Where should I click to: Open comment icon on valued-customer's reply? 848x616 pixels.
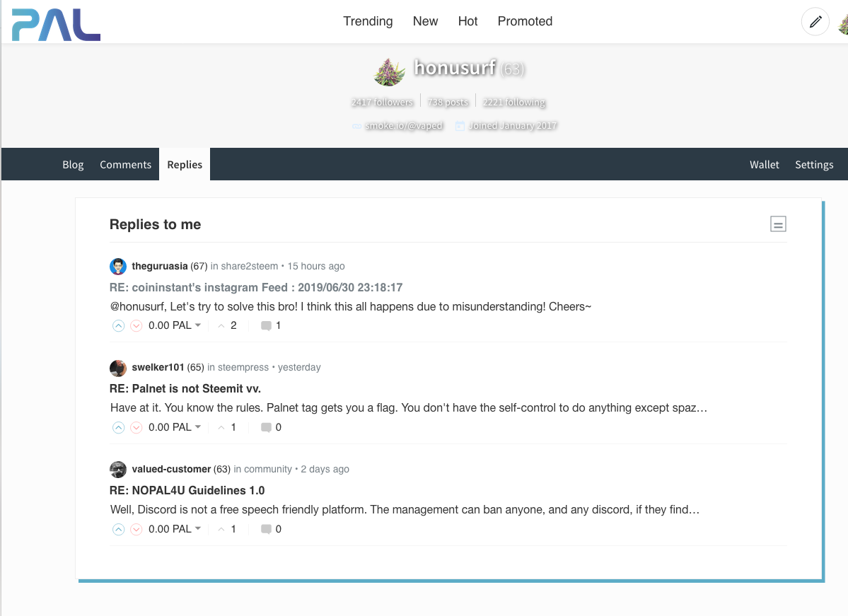(x=266, y=529)
